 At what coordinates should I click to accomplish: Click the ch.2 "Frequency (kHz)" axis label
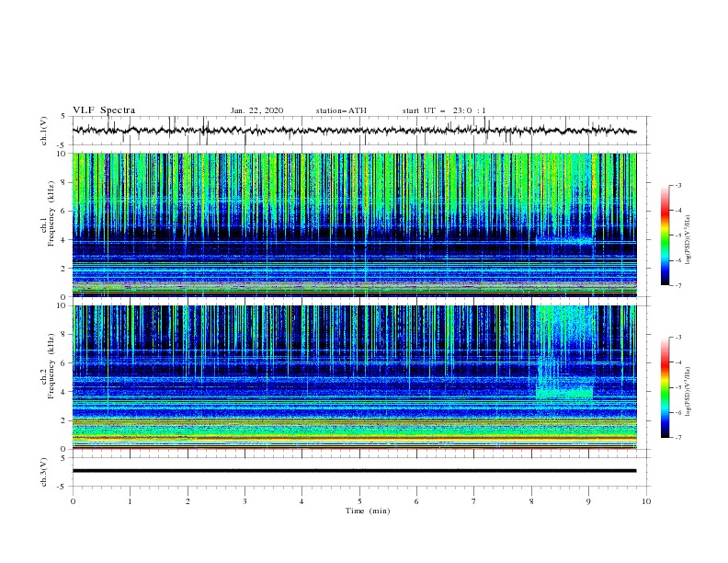(51, 366)
